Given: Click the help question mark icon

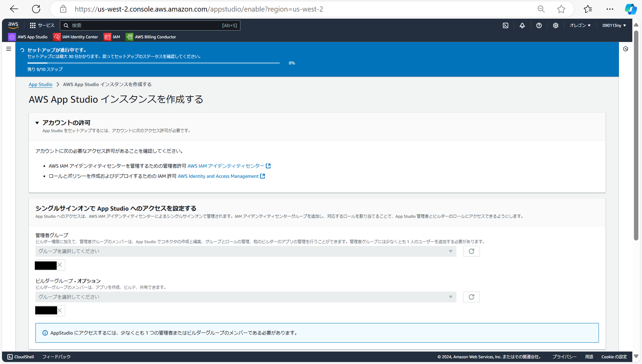Looking at the screenshot, I should pos(539,26).
